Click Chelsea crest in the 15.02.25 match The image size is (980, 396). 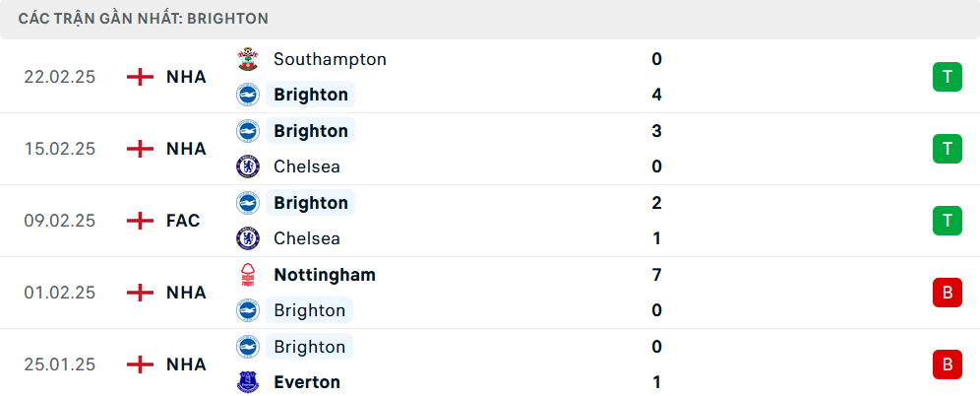[x=248, y=166]
